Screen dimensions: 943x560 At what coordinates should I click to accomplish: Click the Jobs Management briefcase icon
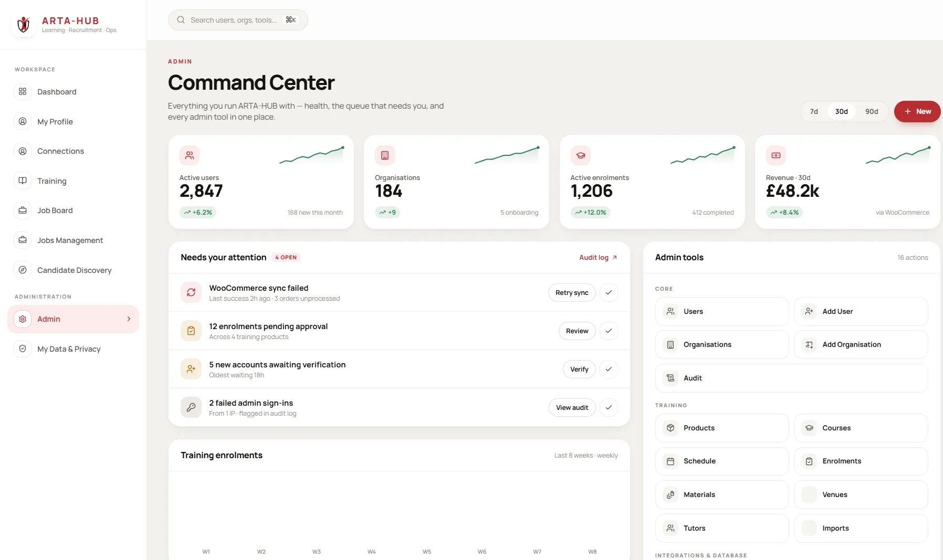(23, 240)
